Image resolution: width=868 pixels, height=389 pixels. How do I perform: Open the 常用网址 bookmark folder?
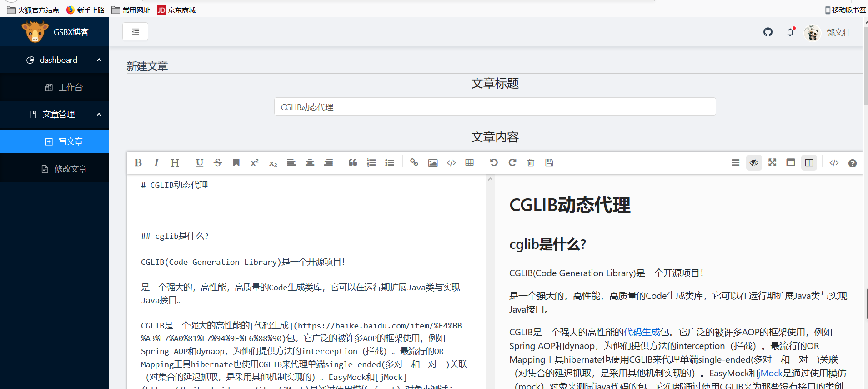[131, 10]
